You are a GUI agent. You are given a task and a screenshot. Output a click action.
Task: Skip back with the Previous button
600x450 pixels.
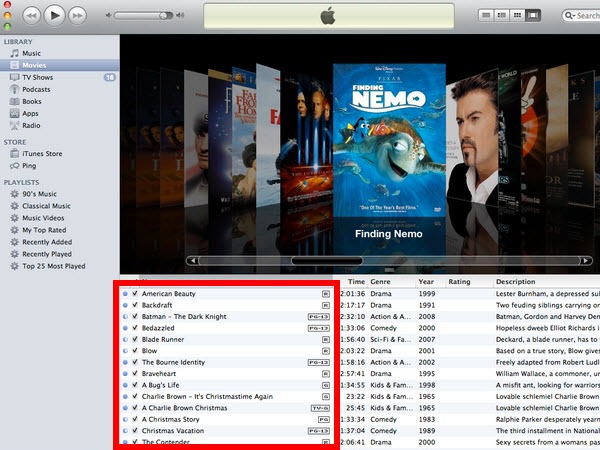32,15
